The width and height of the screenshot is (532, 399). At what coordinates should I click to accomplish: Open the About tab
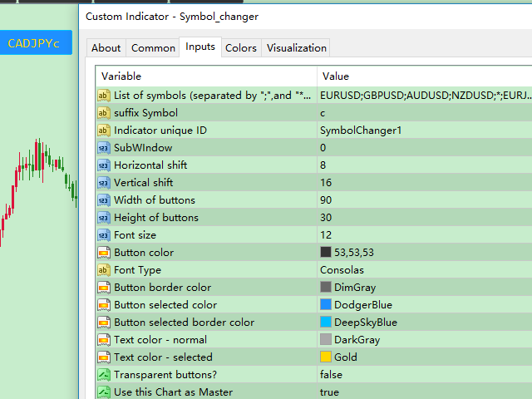[x=106, y=48]
